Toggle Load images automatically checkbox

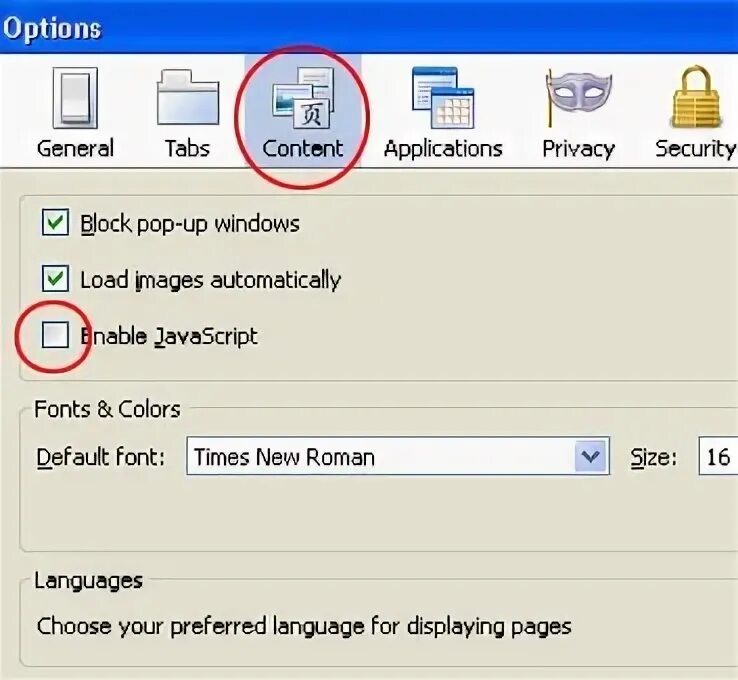[55, 279]
